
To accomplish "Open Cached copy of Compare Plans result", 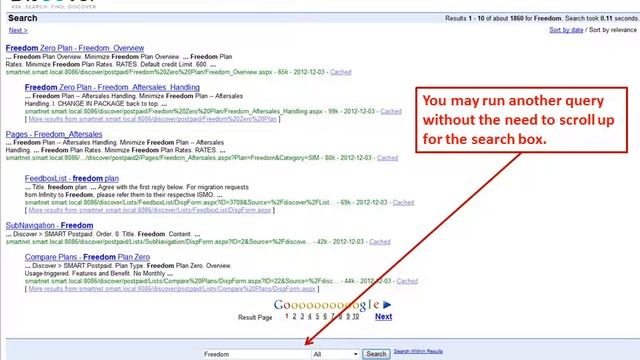I will click(407, 281).
